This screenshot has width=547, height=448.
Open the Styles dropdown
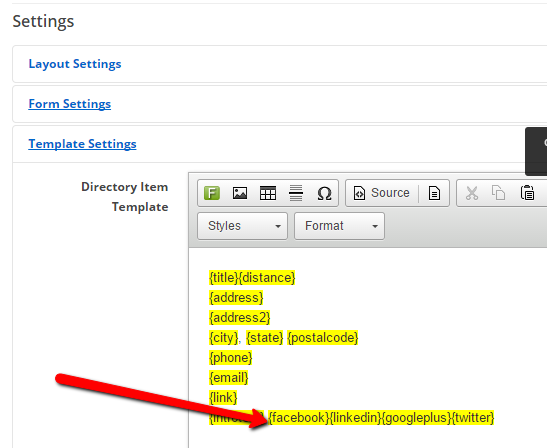242,226
